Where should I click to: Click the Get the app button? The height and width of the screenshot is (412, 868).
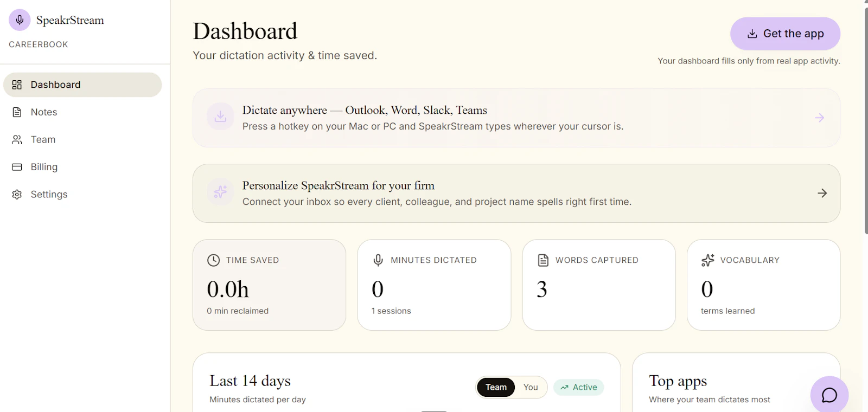pos(785,34)
